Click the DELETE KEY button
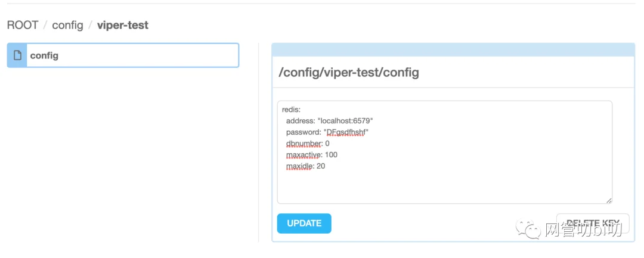The width and height of the screenshot is (644, 258). coord(593,223)
